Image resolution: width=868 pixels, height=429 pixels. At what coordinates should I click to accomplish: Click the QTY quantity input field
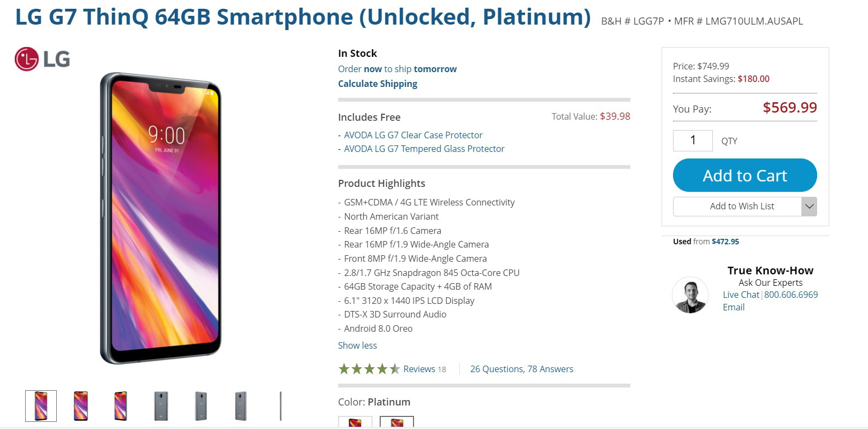[x=693, y=140]
